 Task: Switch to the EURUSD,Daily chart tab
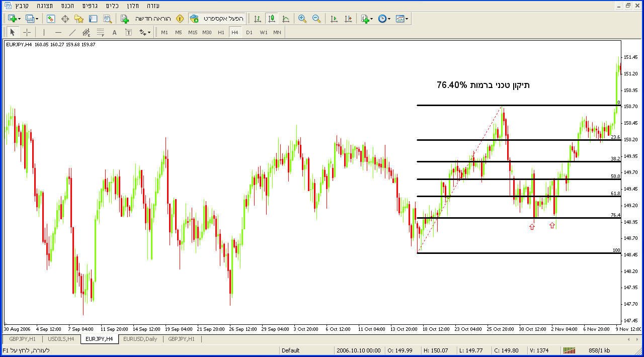coord(140,339)
